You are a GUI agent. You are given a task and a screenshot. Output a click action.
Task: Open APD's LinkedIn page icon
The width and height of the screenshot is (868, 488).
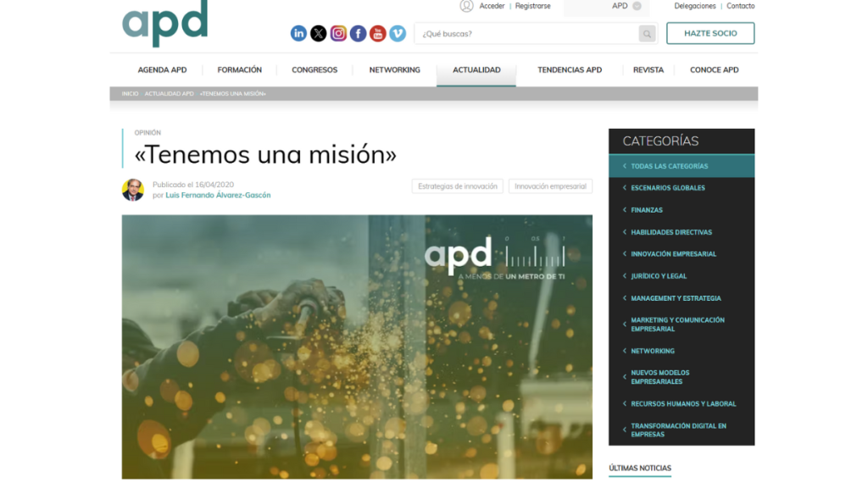(x=298, y=33)
